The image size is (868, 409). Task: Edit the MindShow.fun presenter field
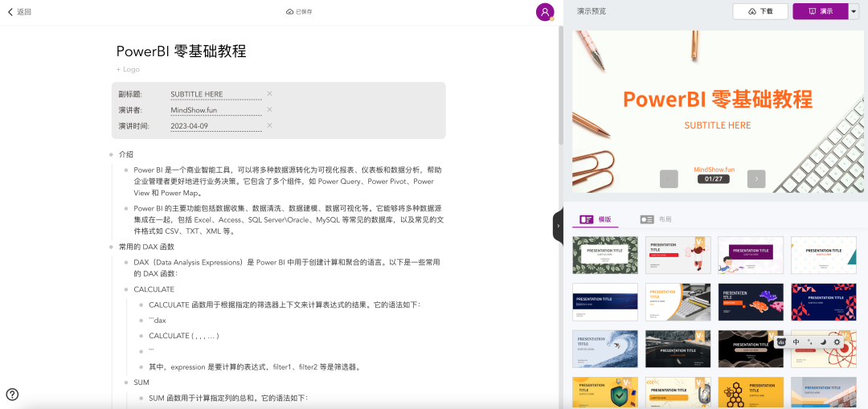(x=216, y=110)
